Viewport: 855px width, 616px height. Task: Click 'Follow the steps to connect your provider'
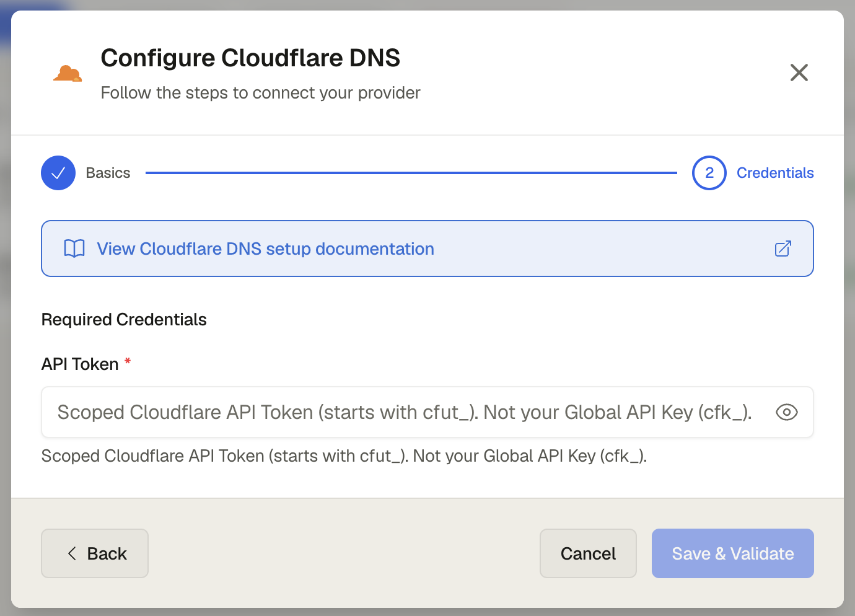pos(260,93)
